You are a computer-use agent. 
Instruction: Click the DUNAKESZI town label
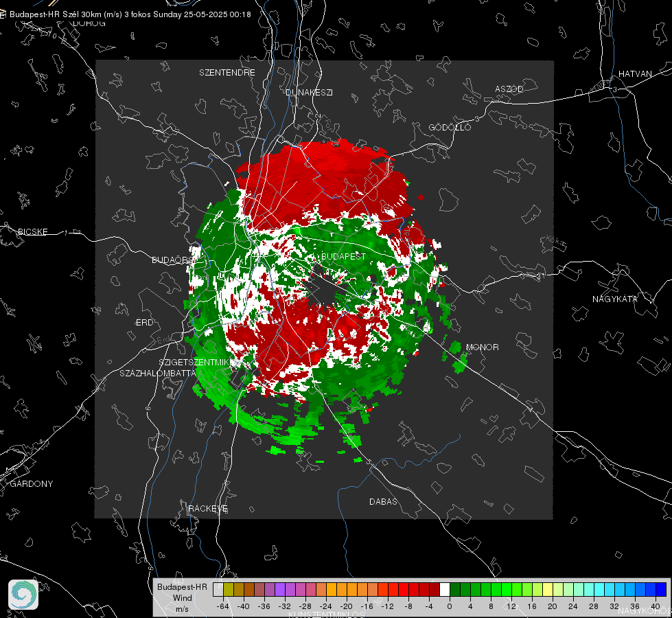coord(309,92)
